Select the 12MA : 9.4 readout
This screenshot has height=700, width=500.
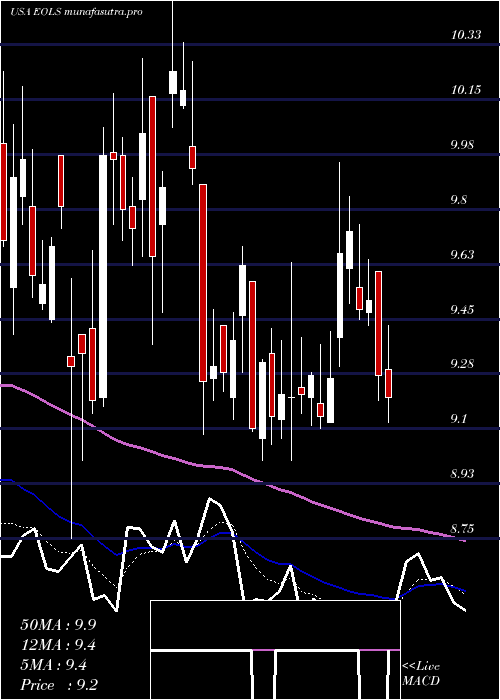pyautogui.click(x=58, y=645)
